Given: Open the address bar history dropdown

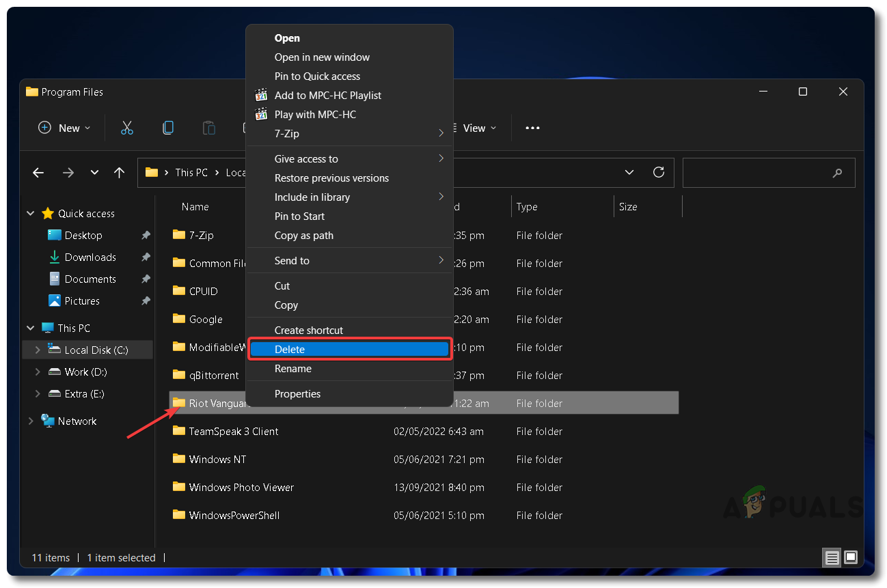Looking at the screenshot, I should click(x=629, y=173).
